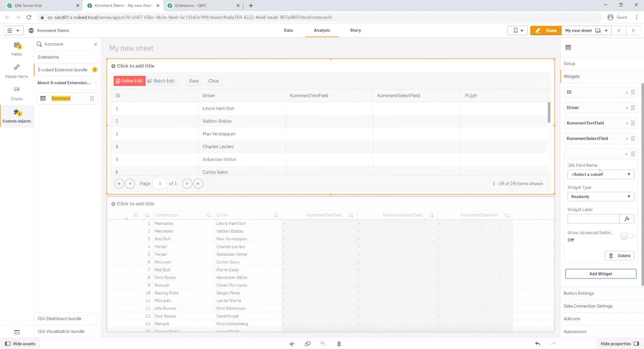
Task: Enable Inline Edit mode
Action: (x=129, y=81)
